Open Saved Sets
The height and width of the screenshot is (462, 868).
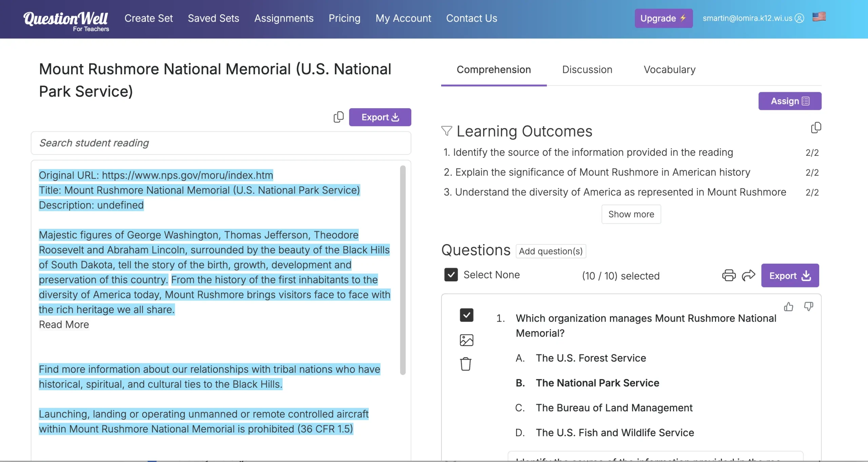pos(214,18)
